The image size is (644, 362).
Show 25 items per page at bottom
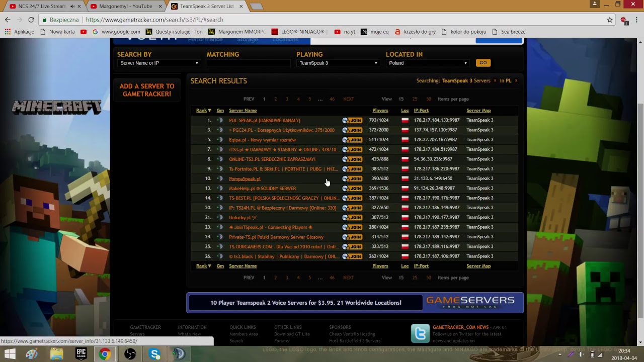pos(415,278)
